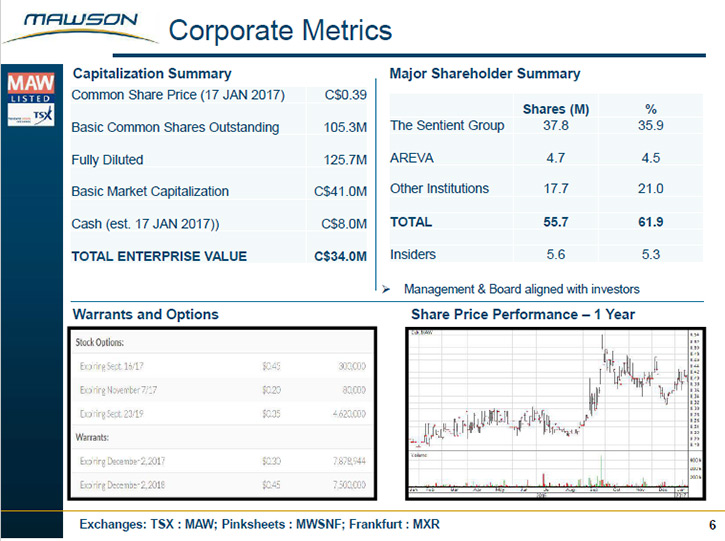
Task: Click Common Share Price (17 JAN 2017) label
Action: click(178, 95)
